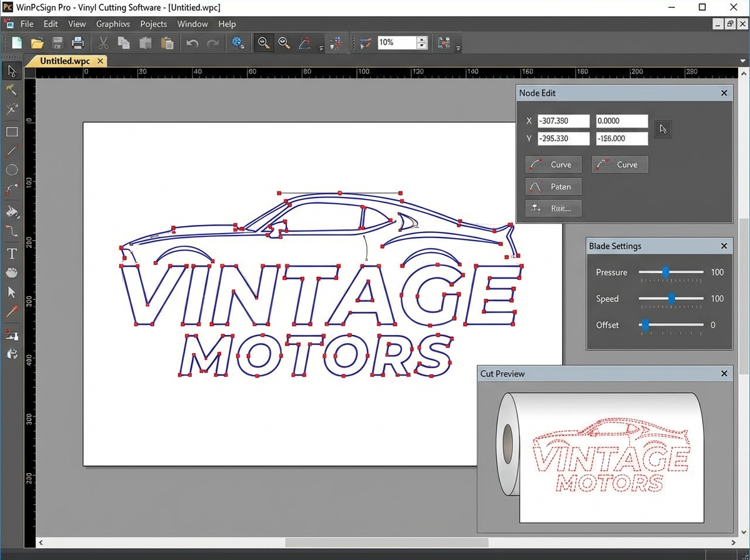Open the Graphics menu
The width and height of the screenshot is (750, 560).
tap(113, 24)
